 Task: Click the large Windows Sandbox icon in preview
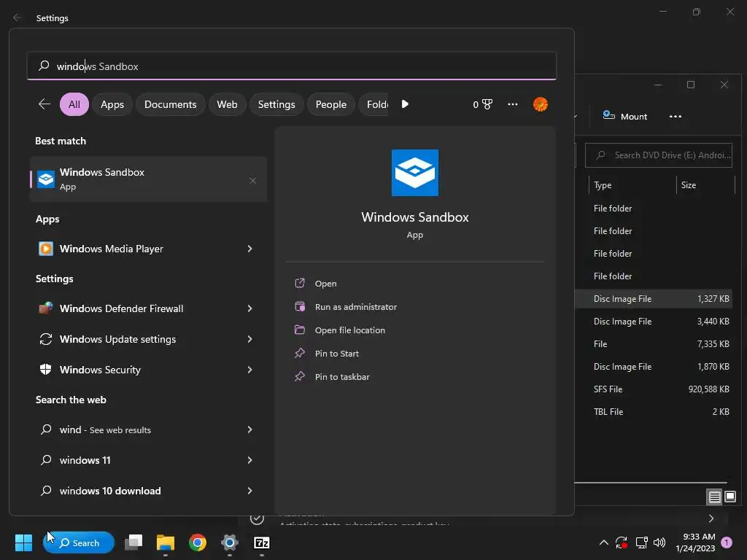pyautogui.click(x=414, y=173)
